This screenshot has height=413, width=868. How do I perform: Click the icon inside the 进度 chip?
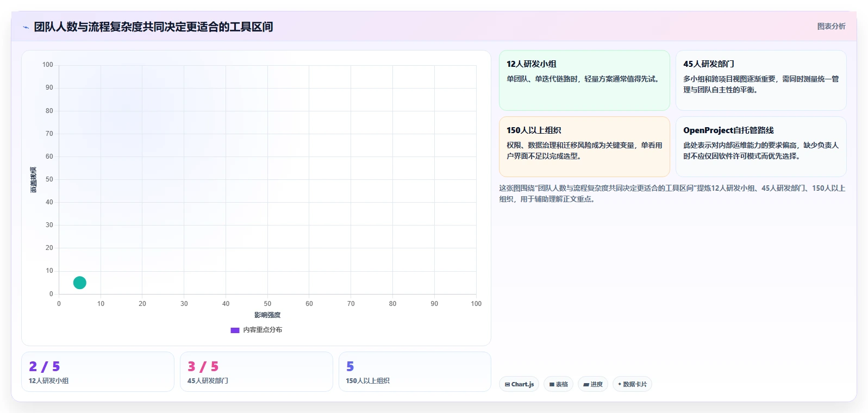[x=586, y=384]
